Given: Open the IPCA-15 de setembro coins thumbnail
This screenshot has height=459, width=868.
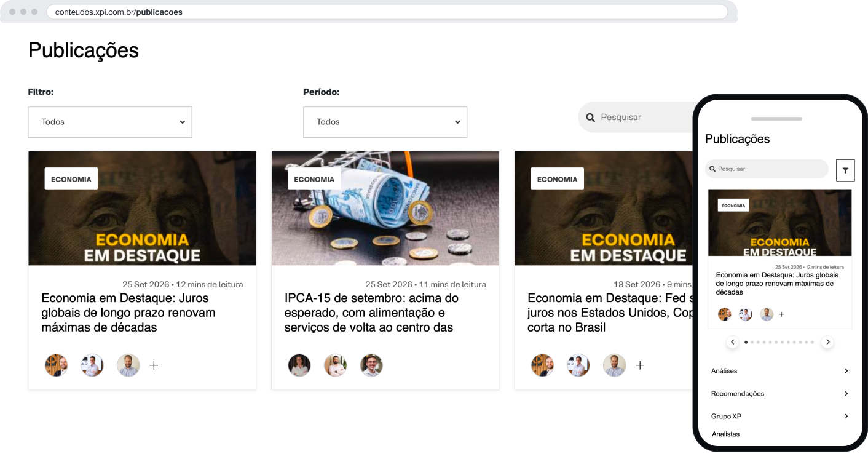Looking at the screenshot, I should click(385, 209).
